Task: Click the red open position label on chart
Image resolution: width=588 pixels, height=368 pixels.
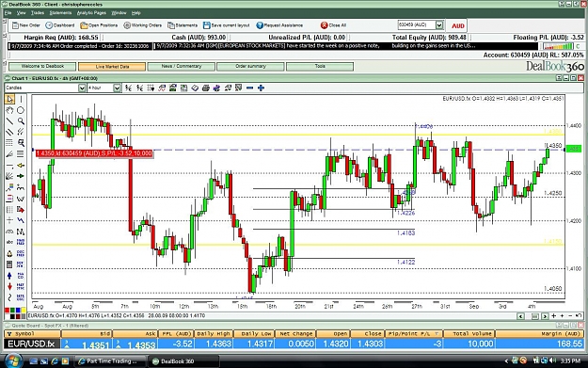Action: click(x=94, y=153)
